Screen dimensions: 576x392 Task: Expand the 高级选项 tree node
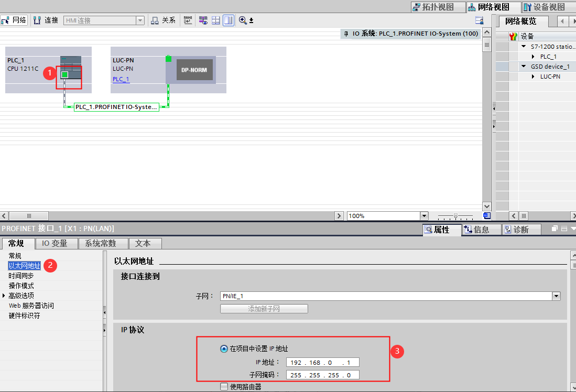click(x=4, y=296)
